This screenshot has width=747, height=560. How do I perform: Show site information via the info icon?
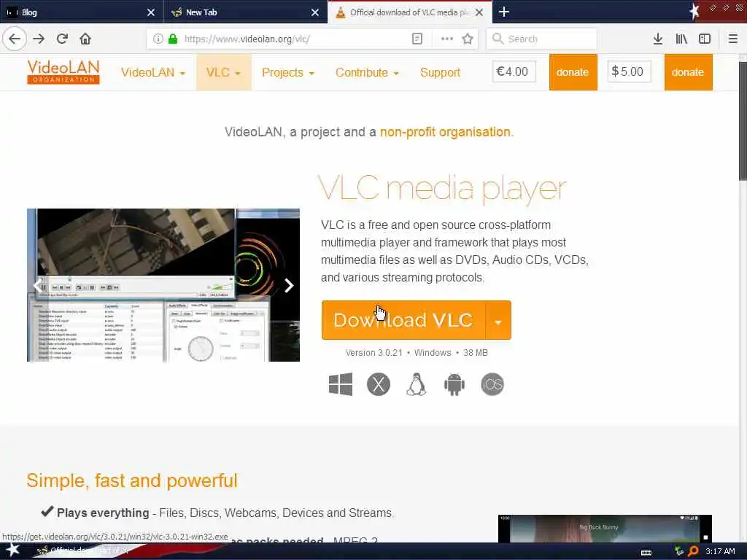point(158,39)
